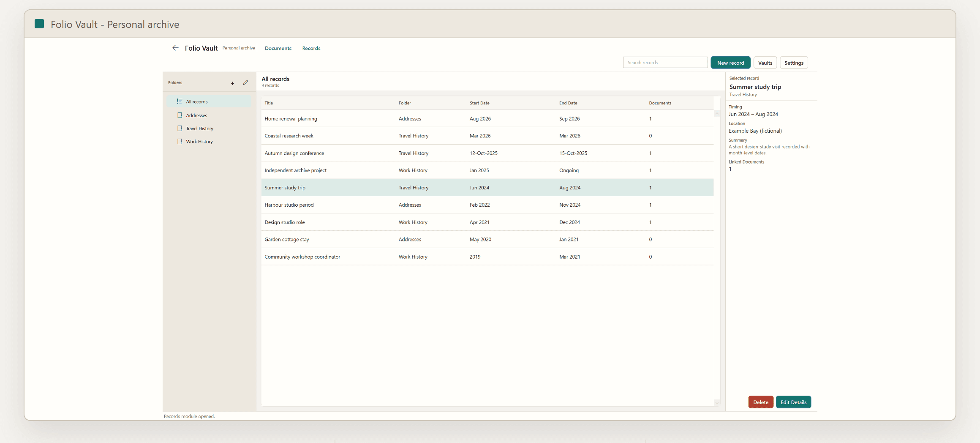
Task: Sort by the Folder column header
Action: coord(405,103)
